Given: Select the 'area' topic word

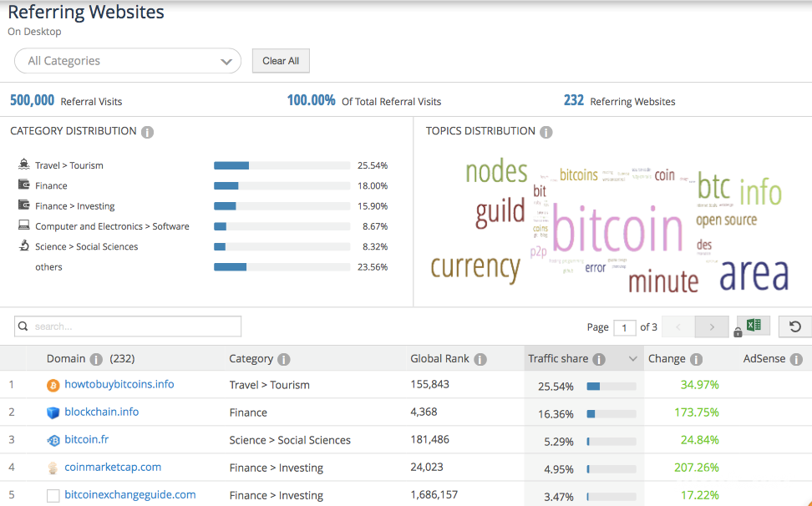Looking at the screenshot, I should pos(754,275).
